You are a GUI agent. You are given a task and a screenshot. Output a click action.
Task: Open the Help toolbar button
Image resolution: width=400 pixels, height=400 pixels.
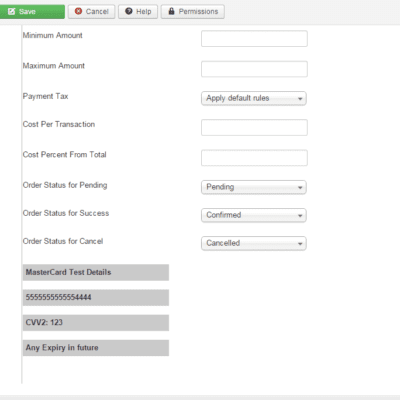click(x=138, y=12)
